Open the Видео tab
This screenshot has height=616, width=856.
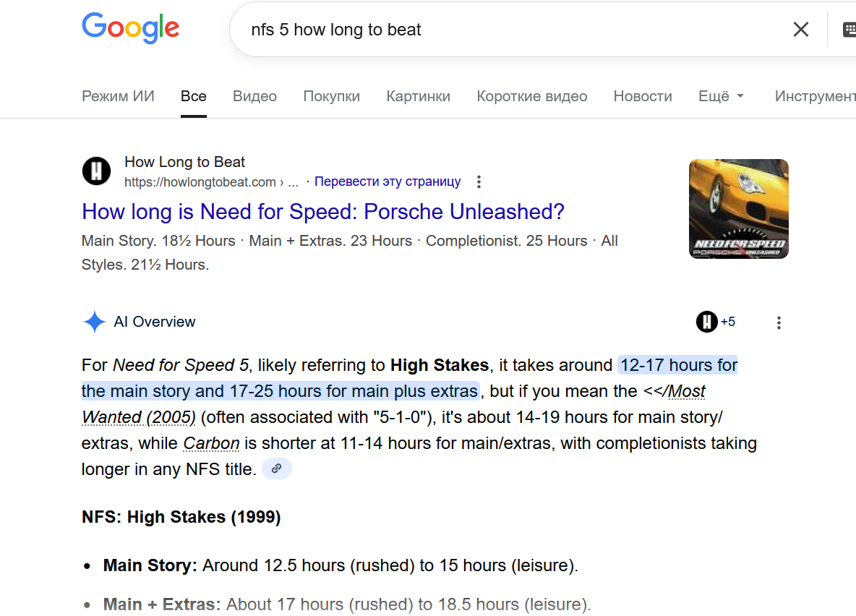point(254,97)
